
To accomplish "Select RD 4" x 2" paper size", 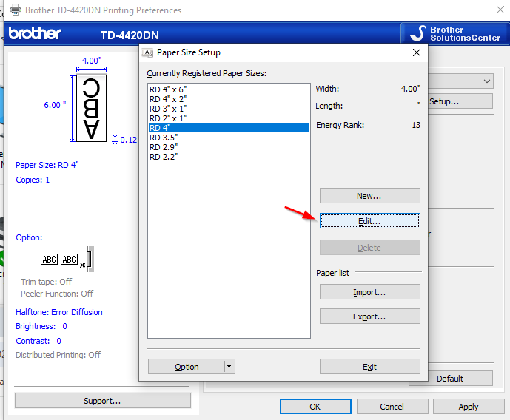I will 229,99.
